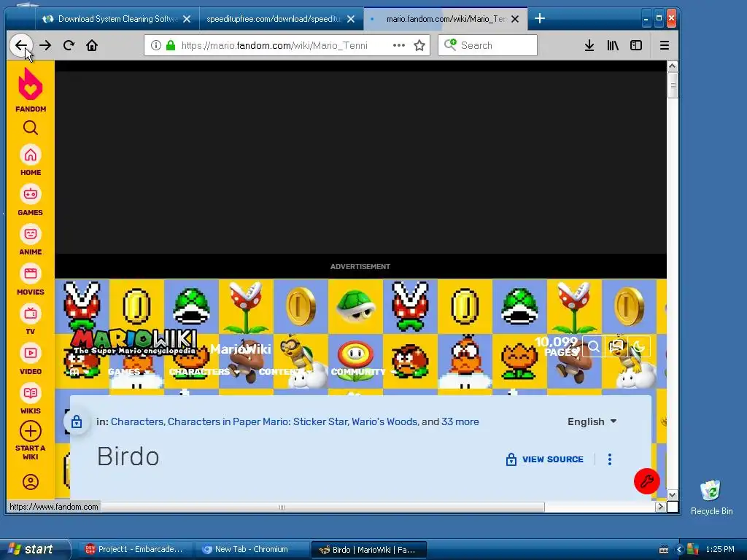Image resolution: width=747 pixels, height=560 pixels.
Task: Go back using the browser back arrow
Action: click(x=21, y=45)
